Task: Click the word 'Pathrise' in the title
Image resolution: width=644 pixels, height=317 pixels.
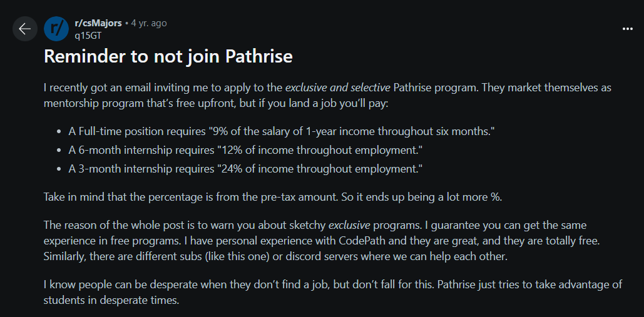Action: pyautogui.click(x=258, y=57)
